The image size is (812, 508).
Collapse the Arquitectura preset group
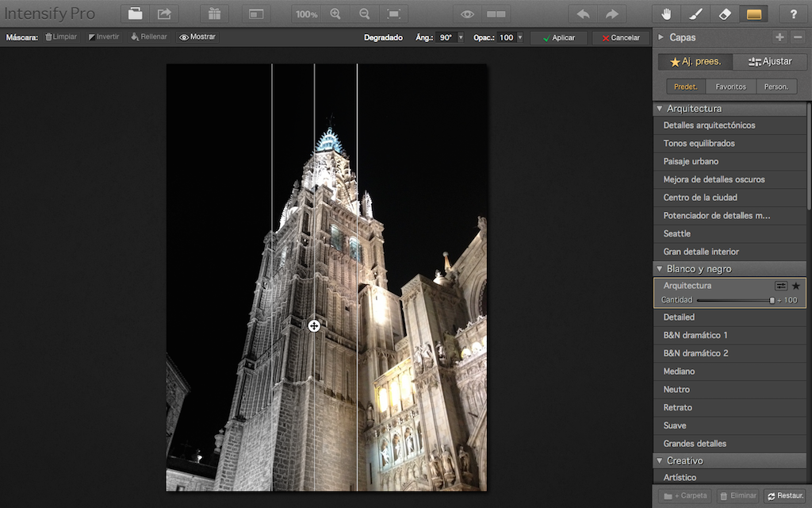click(660, 109)
